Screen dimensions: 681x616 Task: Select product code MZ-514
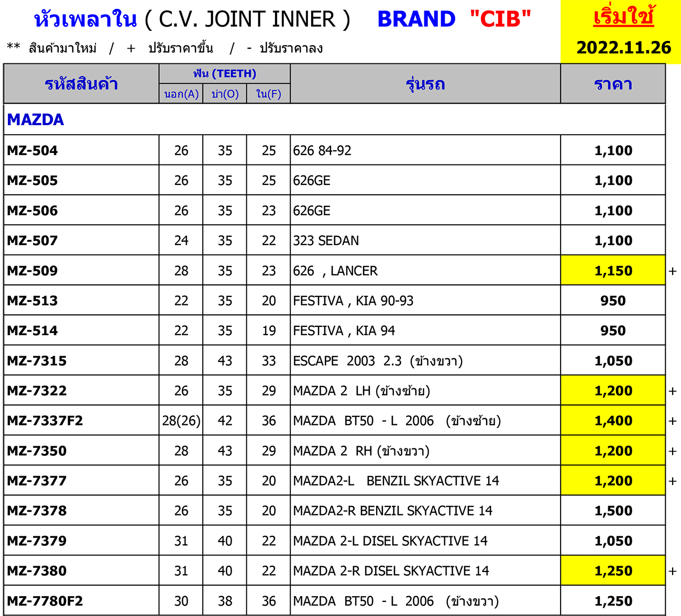tap(32, 331)
